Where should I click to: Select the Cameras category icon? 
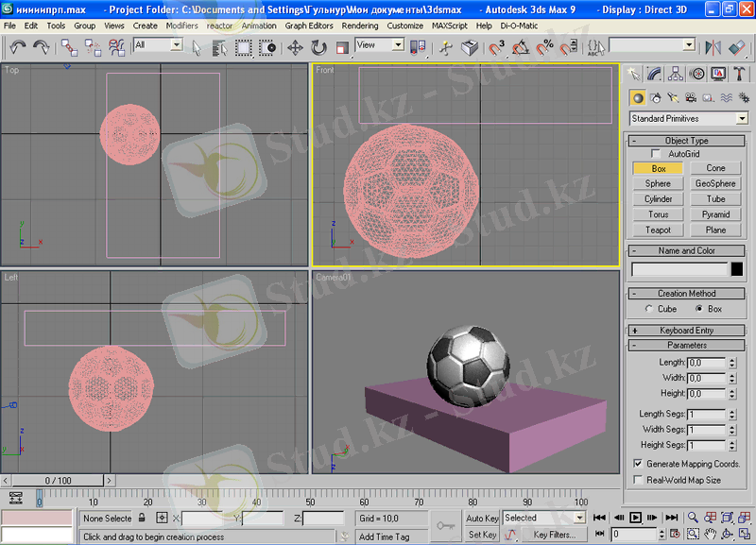[x=690, y=97]
